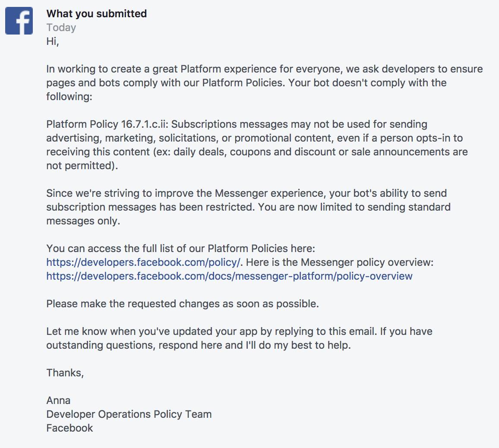Click the "Today" timestamp
This screenshot has height=448, width=499.
61,28
